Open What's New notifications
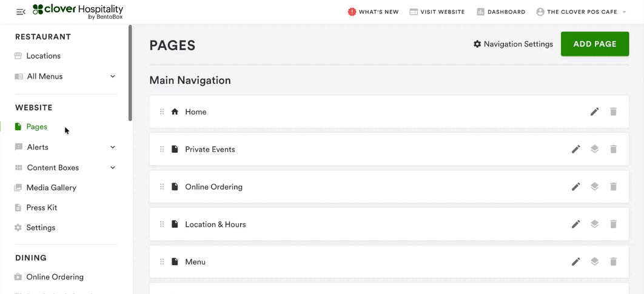 click(374, 12)
